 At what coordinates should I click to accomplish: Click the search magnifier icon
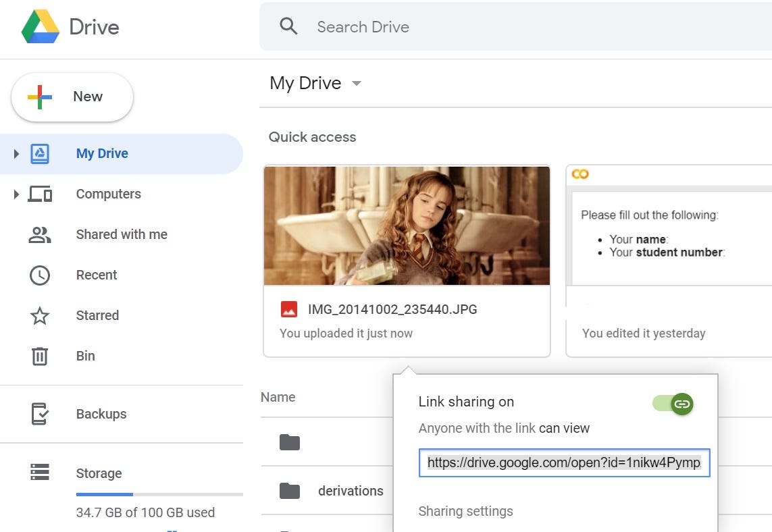point(288,26)
